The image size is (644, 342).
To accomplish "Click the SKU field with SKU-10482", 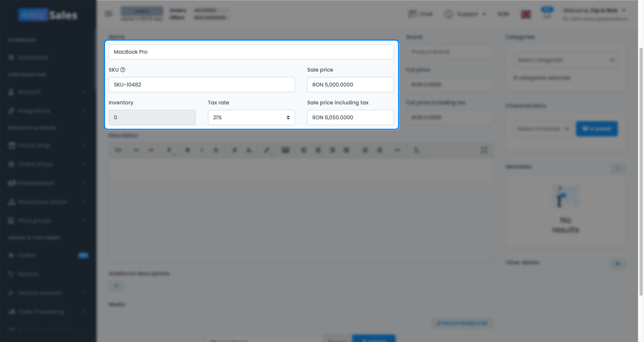I will [x=202, y=84].
